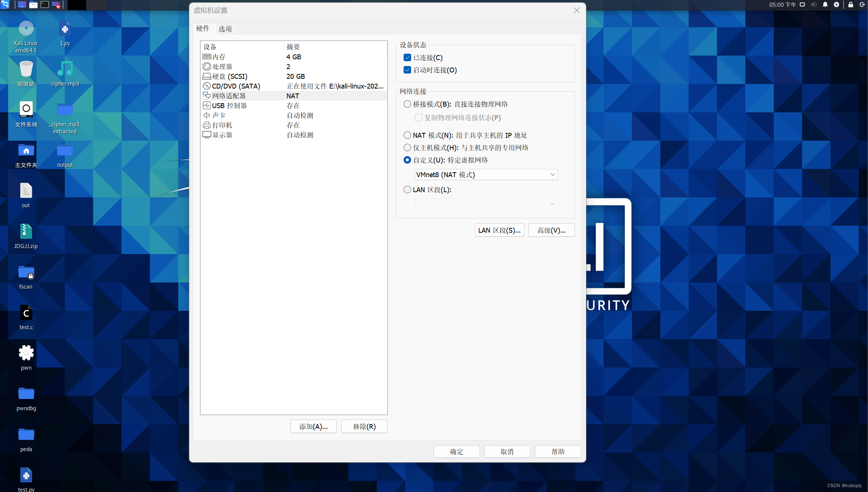Select the 打印机 printer device icon

click(x=206, y=125)
